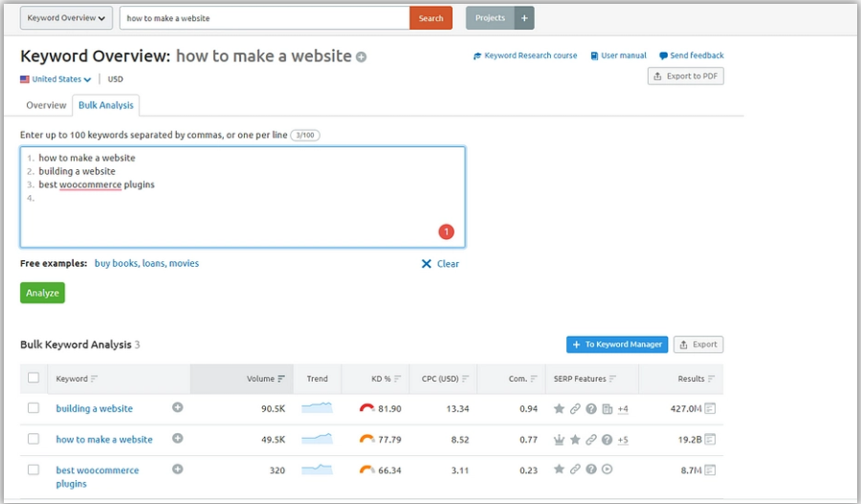Open the 'how to make a website' table link

pos(104,439)
